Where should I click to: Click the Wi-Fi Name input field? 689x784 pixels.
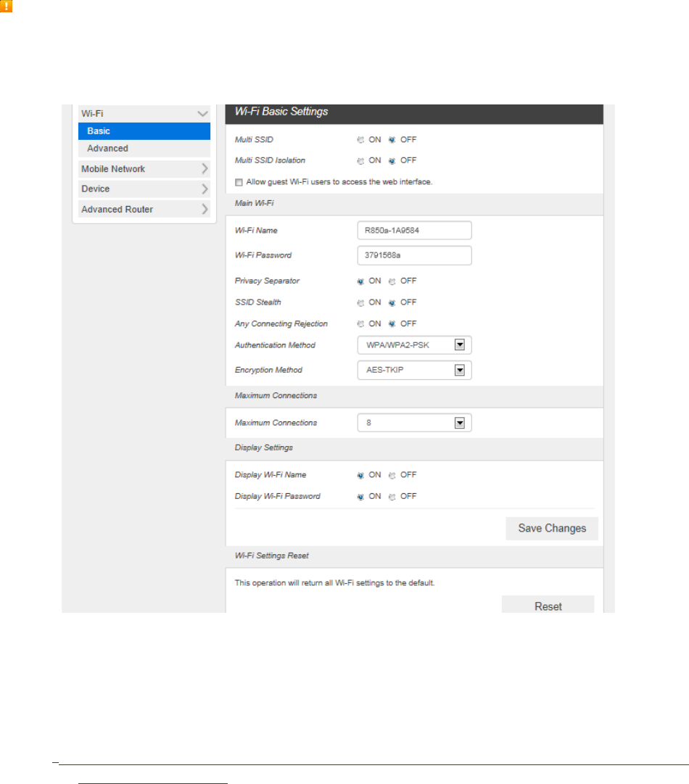pyautogui.click(x=415, y=231)
